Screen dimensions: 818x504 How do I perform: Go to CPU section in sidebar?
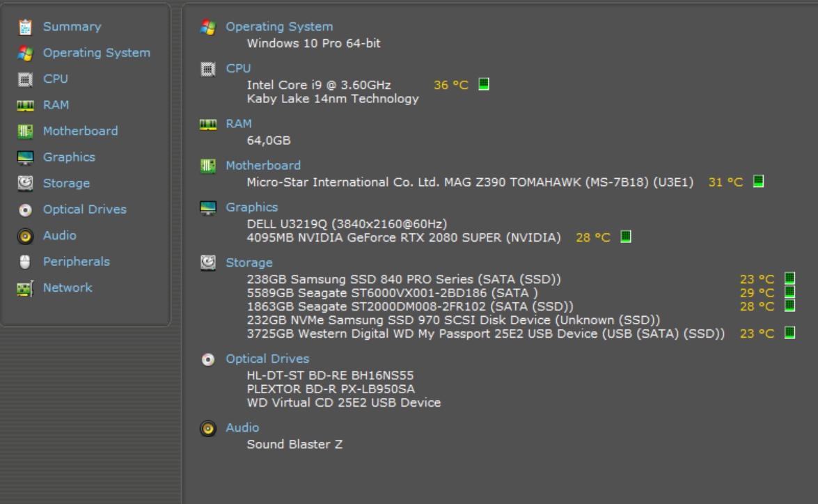55,79
